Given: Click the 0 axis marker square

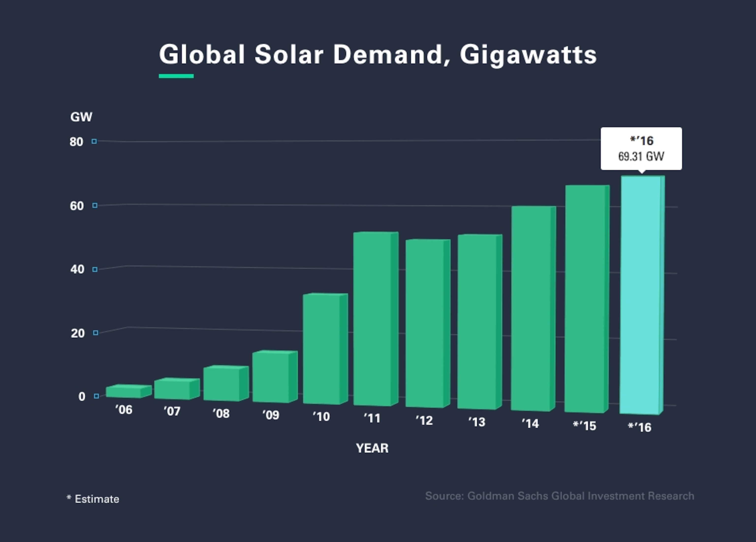Looking at the screenshot, I should (96, 396).
